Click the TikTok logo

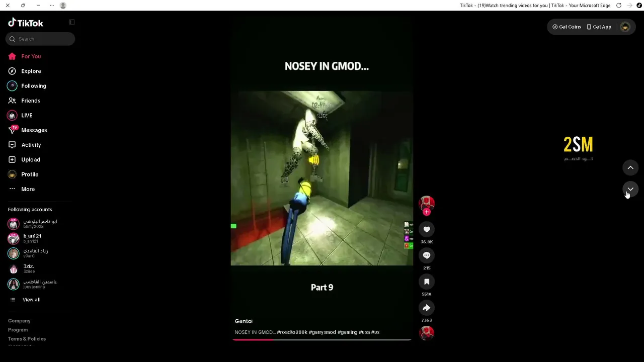[26, 23]
